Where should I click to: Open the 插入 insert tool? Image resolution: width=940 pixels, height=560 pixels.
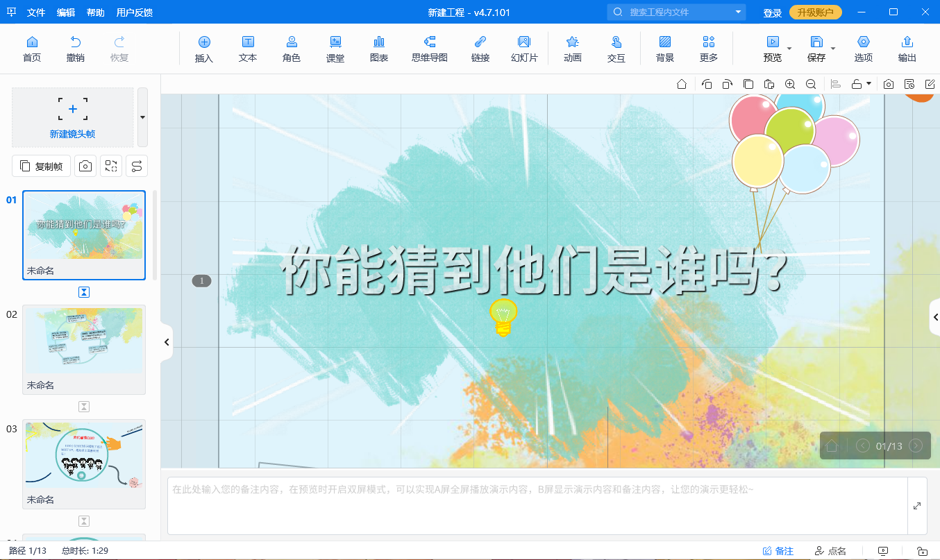click(204, 49)
